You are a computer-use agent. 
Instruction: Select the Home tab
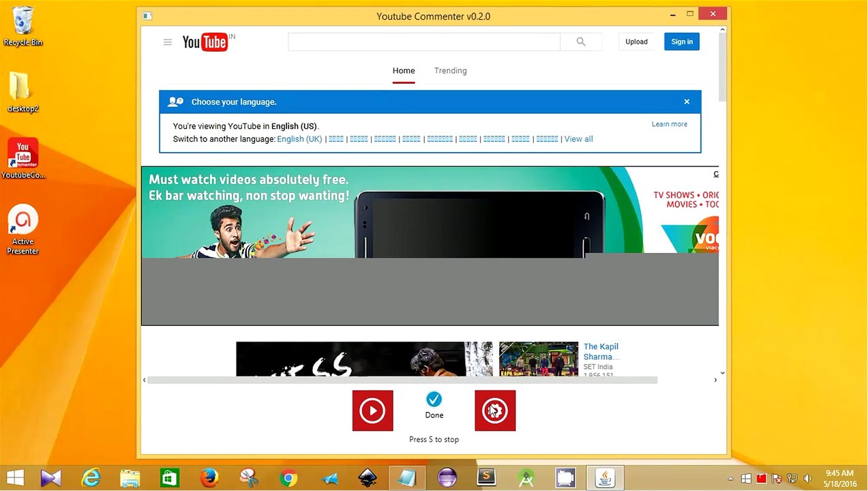point(404,70)
